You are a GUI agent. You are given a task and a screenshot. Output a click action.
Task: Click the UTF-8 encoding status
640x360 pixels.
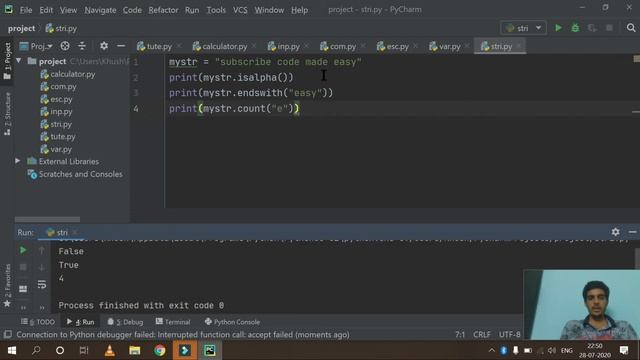point(510,335)
